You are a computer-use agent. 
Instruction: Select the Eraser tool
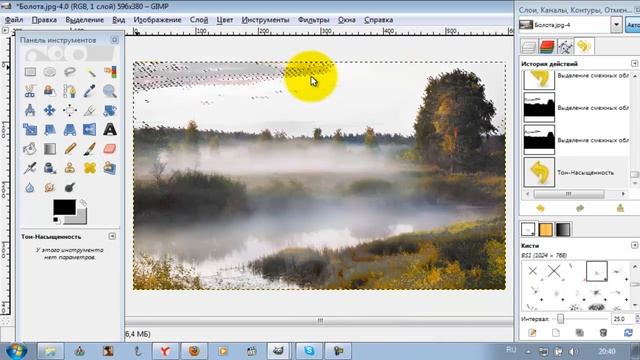tap(110, 149)
